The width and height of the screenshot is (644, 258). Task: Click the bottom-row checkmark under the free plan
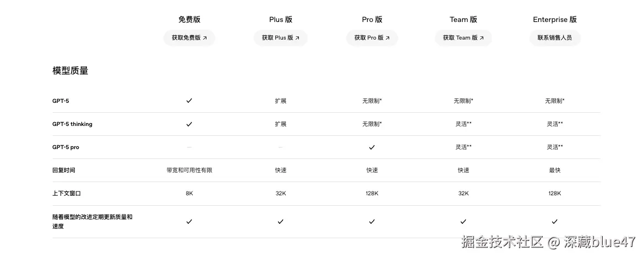pyautogui.click(x=189, y=222)
